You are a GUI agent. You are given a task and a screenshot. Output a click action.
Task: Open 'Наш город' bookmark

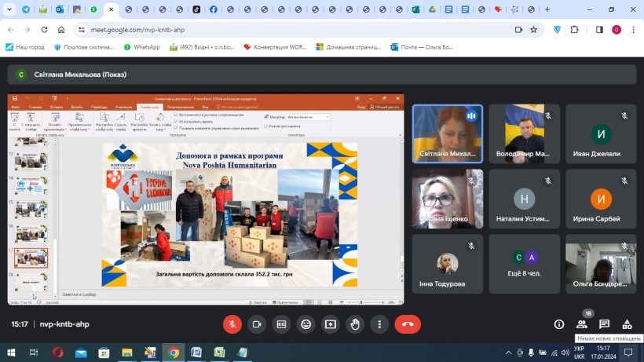click(25, 47)
